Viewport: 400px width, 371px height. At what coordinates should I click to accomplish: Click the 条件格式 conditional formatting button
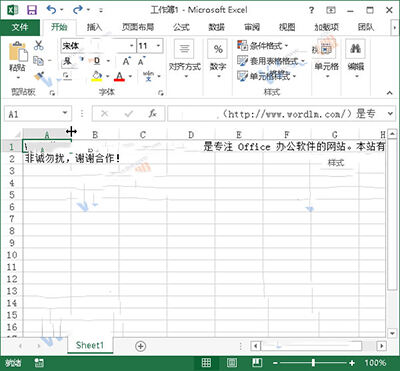click(263, 45)
